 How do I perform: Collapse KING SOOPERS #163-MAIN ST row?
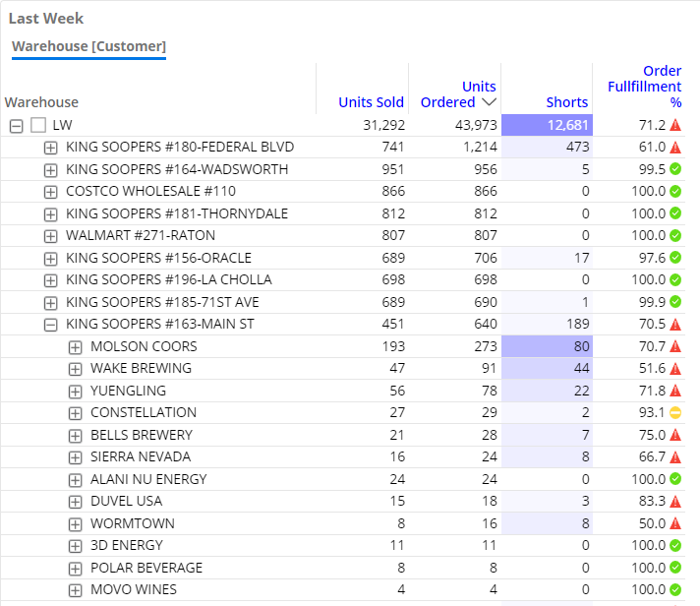pos(50,325)
